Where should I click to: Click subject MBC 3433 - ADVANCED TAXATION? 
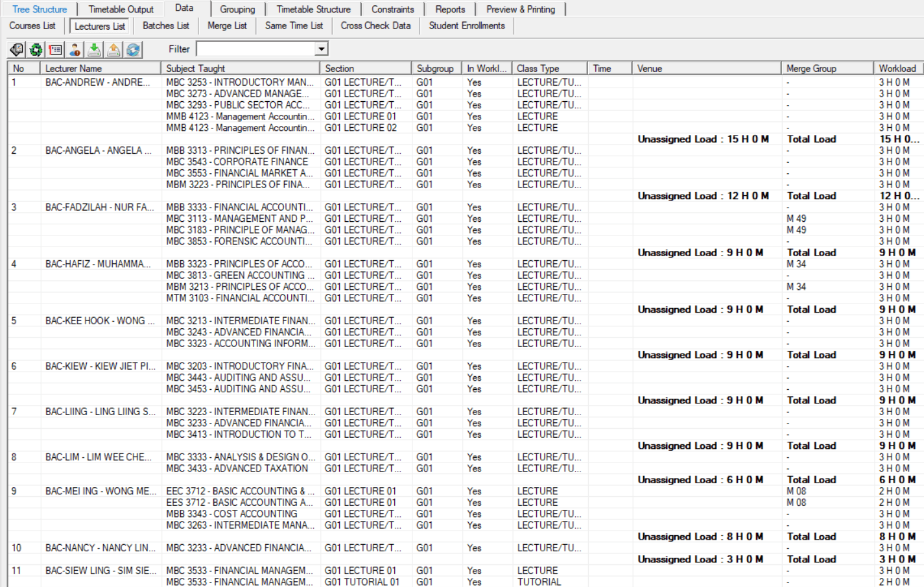(x=237, y=468)
